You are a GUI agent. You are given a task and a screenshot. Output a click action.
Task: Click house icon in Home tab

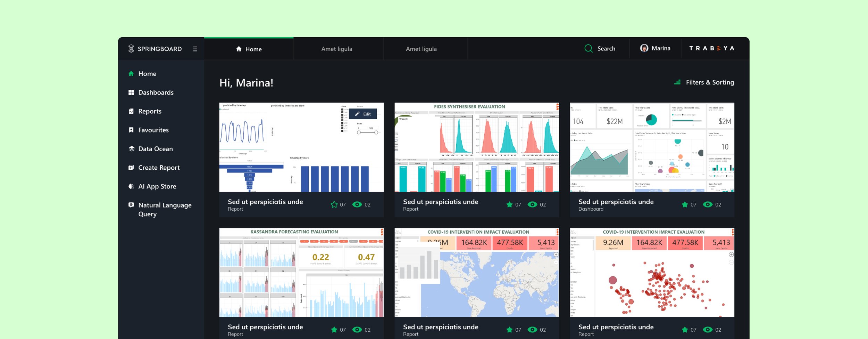(x=239, y=49)
